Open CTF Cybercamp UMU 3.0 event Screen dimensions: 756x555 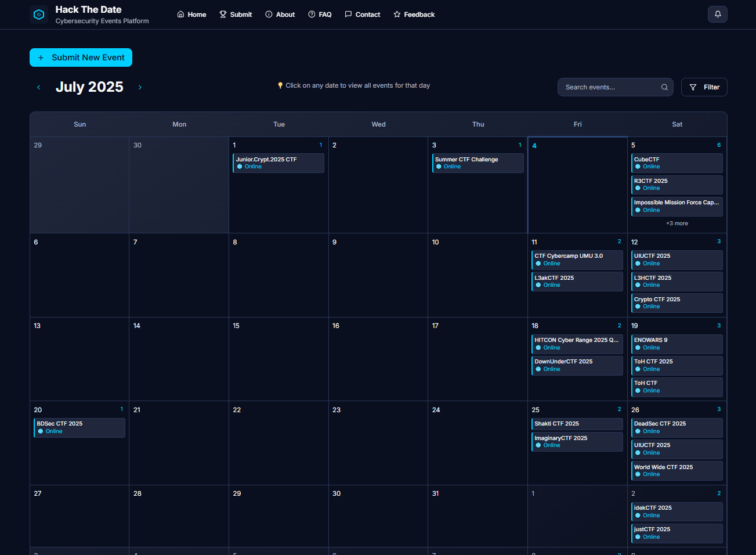coord(577,260)
